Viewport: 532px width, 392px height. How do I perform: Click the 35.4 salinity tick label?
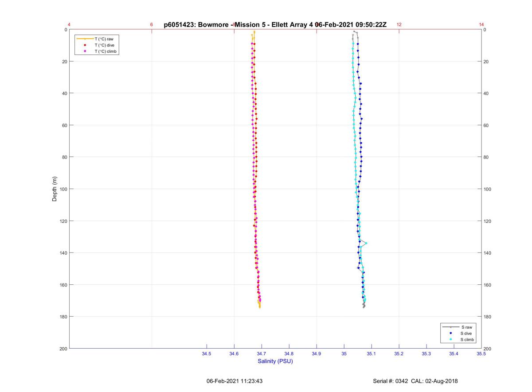pyautogui.click(x=454, y=354)
